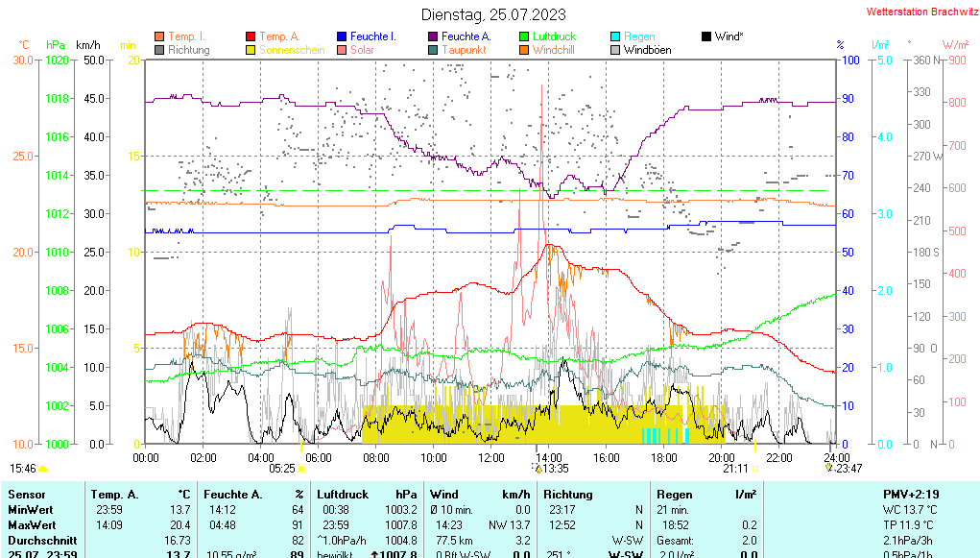Click the Luftdruck column header in table

[x=342, y=495]
